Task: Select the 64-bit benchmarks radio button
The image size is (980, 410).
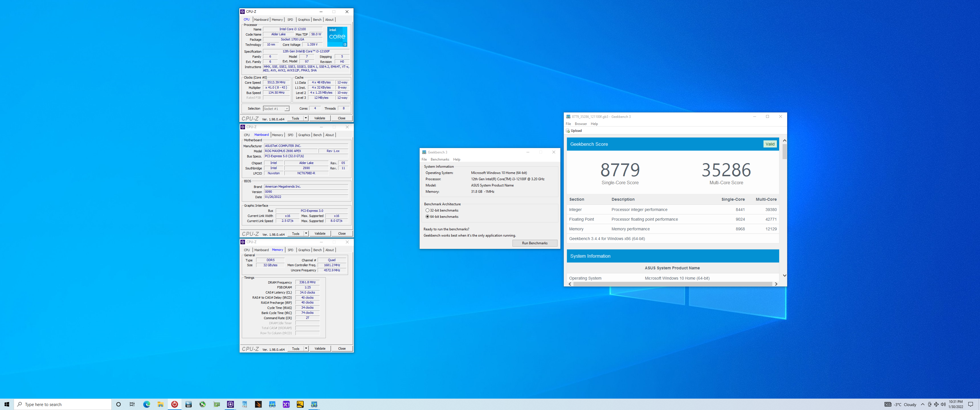Action: point(427,216)
